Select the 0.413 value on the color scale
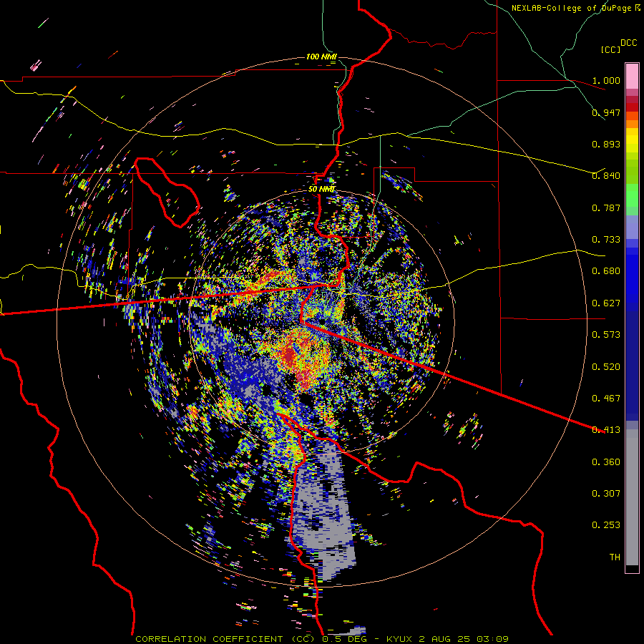This screenshot has height=644, width=644. [606, 430]
